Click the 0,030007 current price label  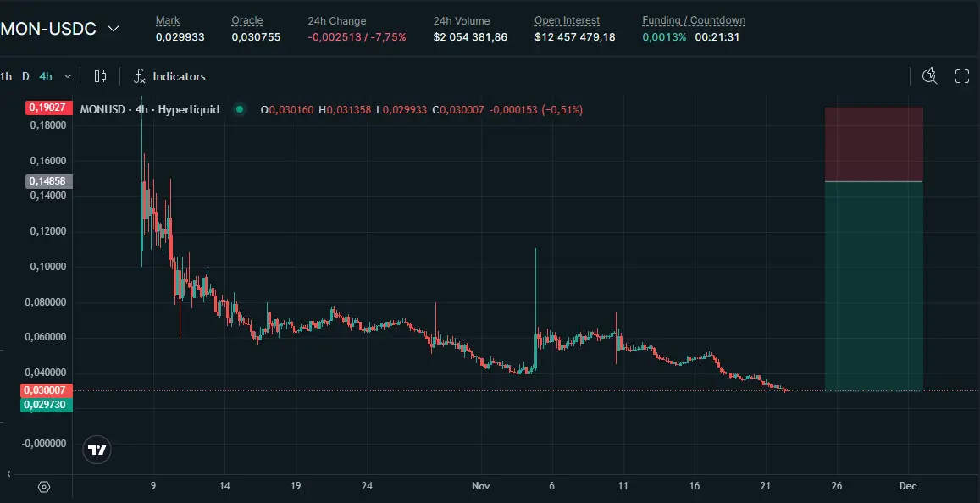pyautogui.click(x=47, y=390)
